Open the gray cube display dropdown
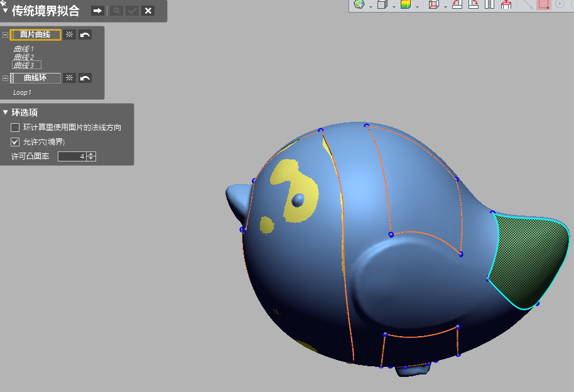Viewport: 574px width, 392px height. pos(394,6)
